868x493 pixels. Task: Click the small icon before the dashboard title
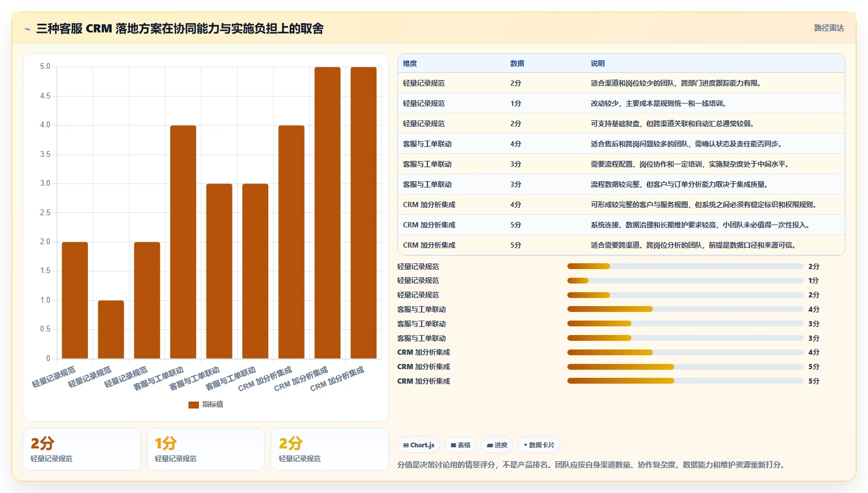[x=27, y=29]
